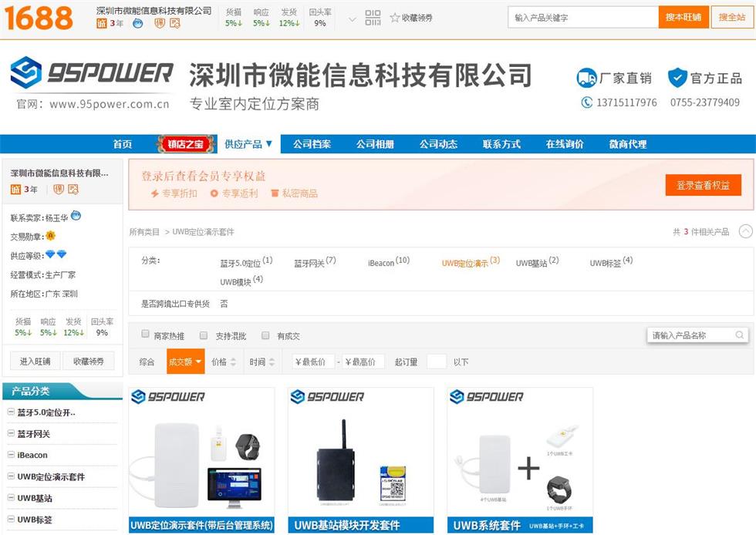Click the 厂家直销 headset badge icon
This screenshot has width=756, height=535.
click(587, 78)
